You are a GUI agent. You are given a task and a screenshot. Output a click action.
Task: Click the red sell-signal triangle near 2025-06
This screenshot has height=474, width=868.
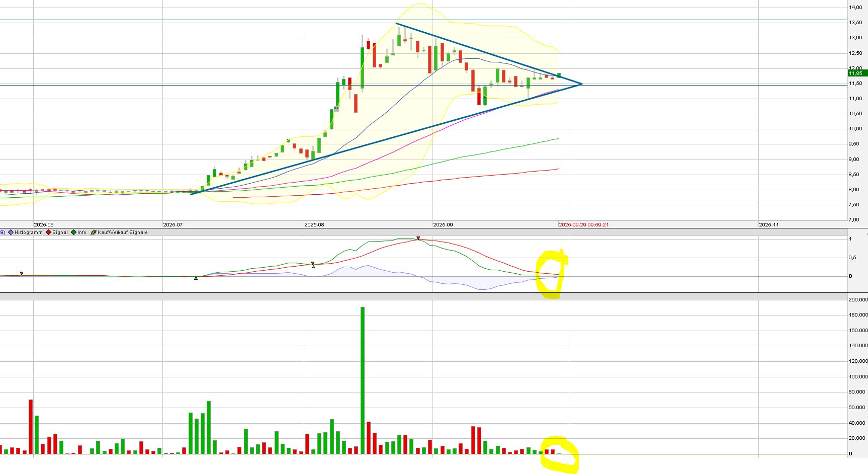(22, 273)
